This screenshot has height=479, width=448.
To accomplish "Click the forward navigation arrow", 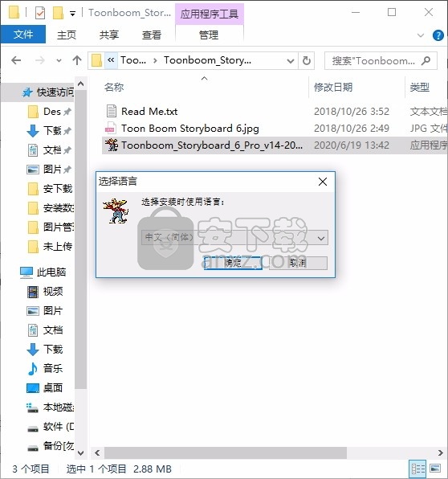I will [x=39, y=60].
